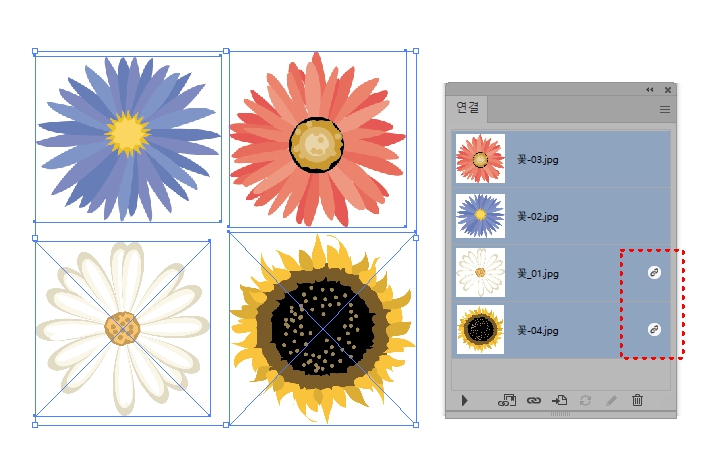The width and height of the screenshot is (723, 460).
Task: Select the red flower image on canvas
Action: pyautogui.click(x=318, y=139)
